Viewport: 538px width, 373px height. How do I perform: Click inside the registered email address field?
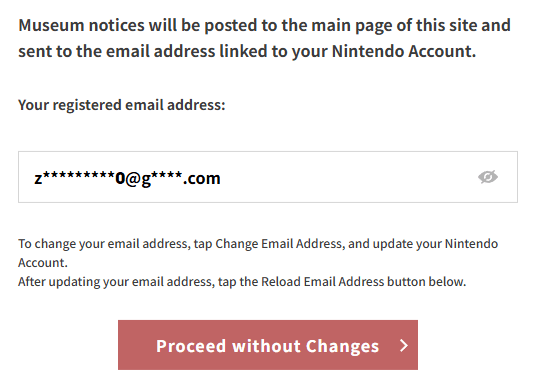pyautogui.click(x=268, y=177)
